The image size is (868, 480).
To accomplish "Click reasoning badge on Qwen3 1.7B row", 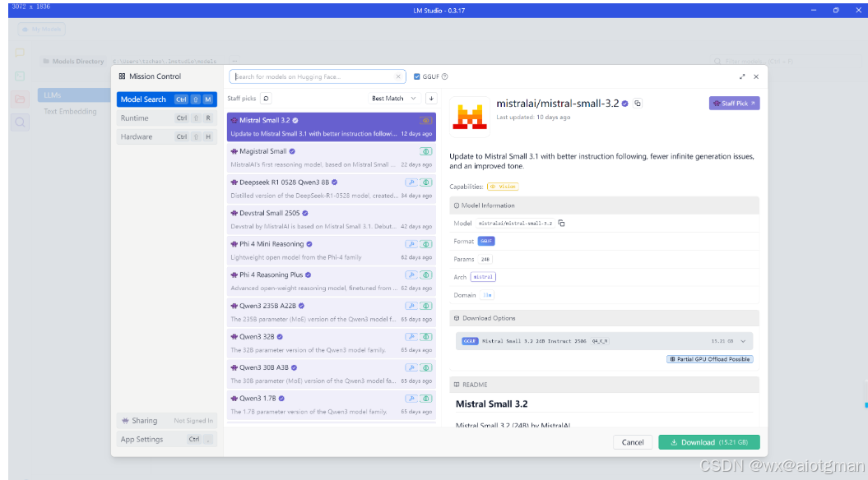I will [425, 399].
